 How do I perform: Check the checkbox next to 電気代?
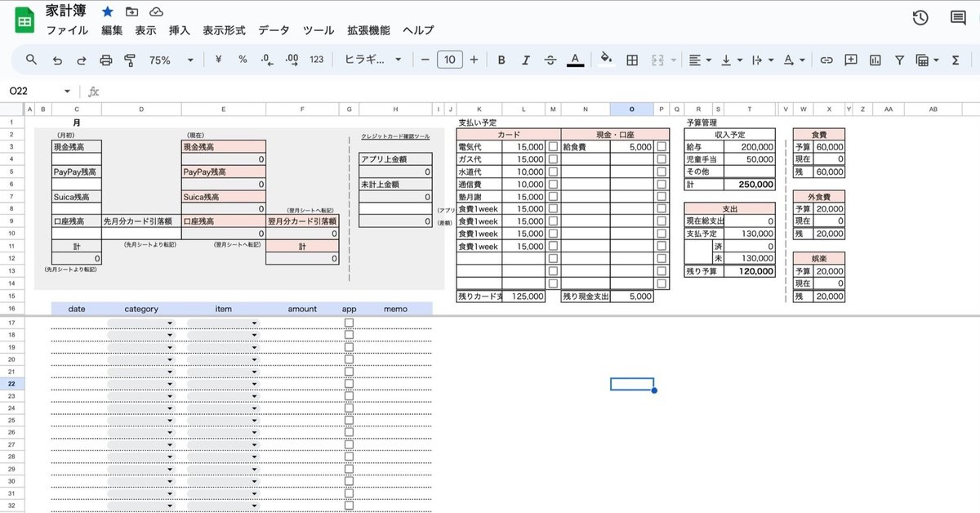[552, 146]
